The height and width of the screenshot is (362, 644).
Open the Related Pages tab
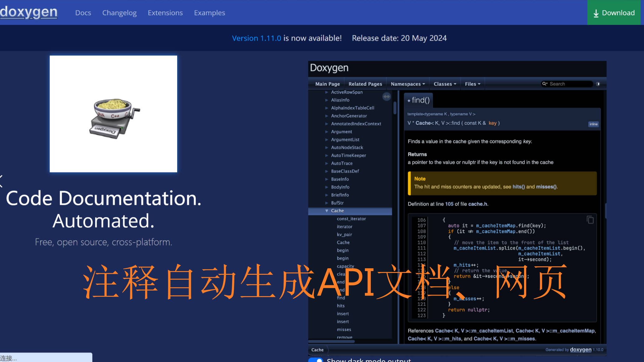(365, 84)
